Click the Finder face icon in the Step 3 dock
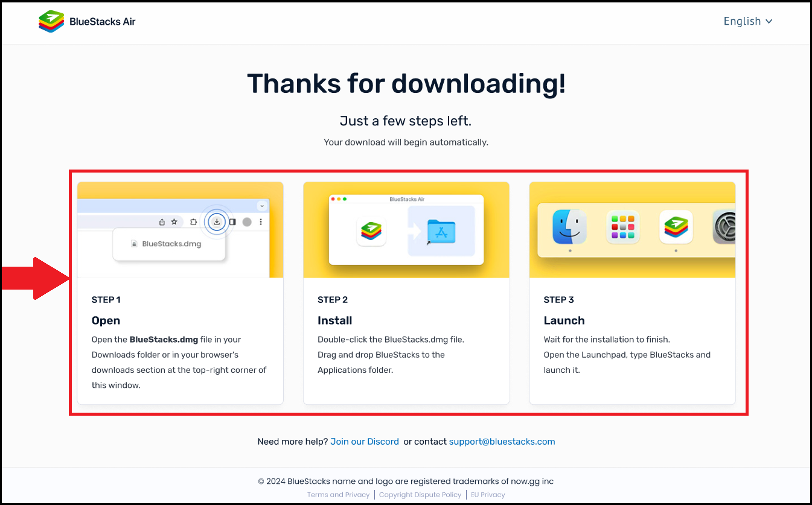Screen dimensions: 812x505 click(x=570, y=226)
